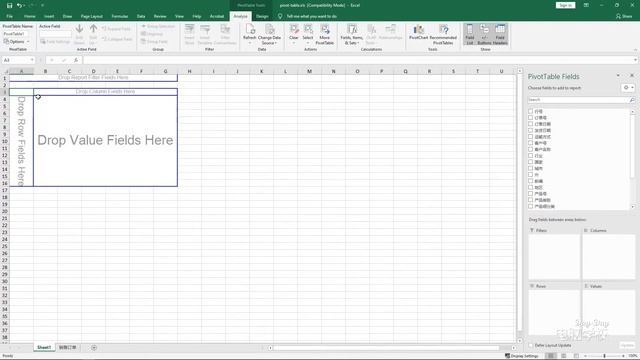Click the Share button
640x360 pixels.
point(624,16)
